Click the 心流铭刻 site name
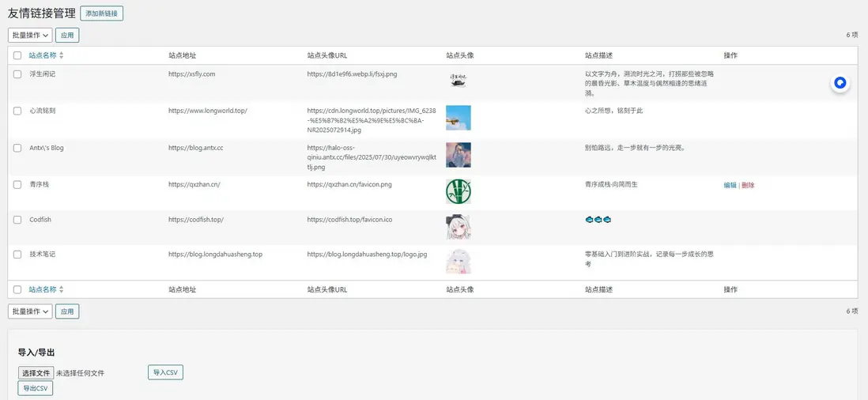868x400 pixels. pos(43,111)
